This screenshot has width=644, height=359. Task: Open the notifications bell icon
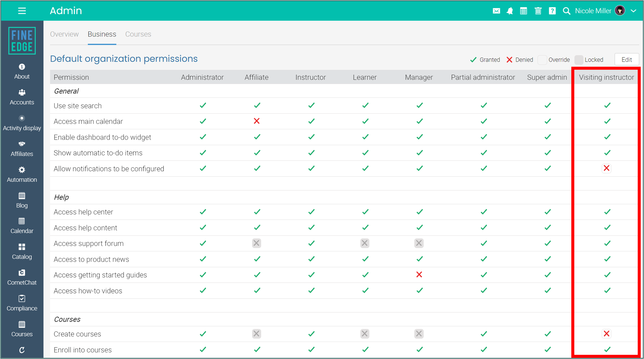point(510,11)
